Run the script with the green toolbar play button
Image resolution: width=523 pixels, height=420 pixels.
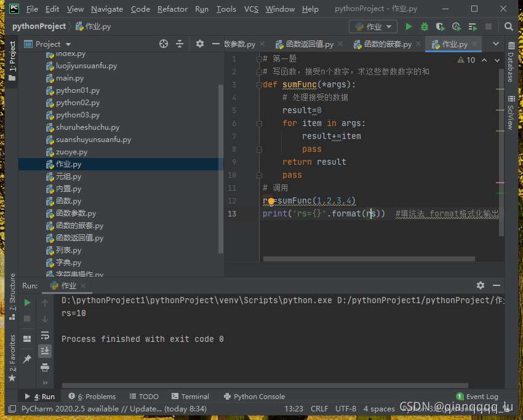point(409,26)
